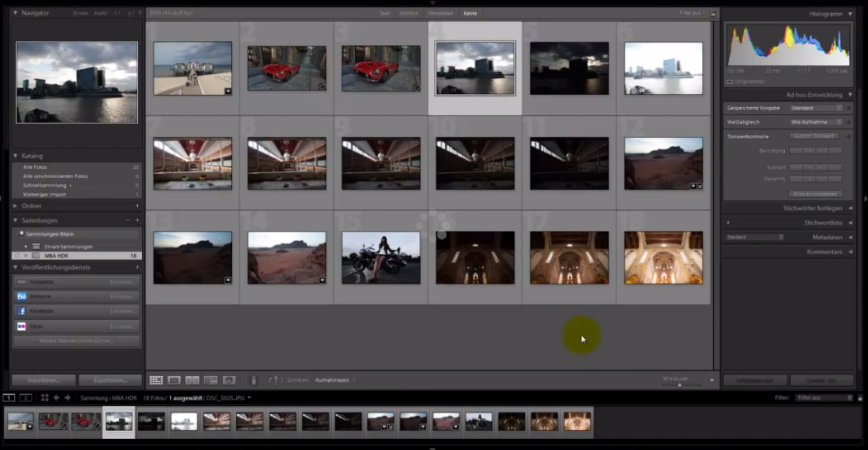Click the Autom. Tonwert button
The height and width of the screenshot is (450, 868).
point(814,136)
